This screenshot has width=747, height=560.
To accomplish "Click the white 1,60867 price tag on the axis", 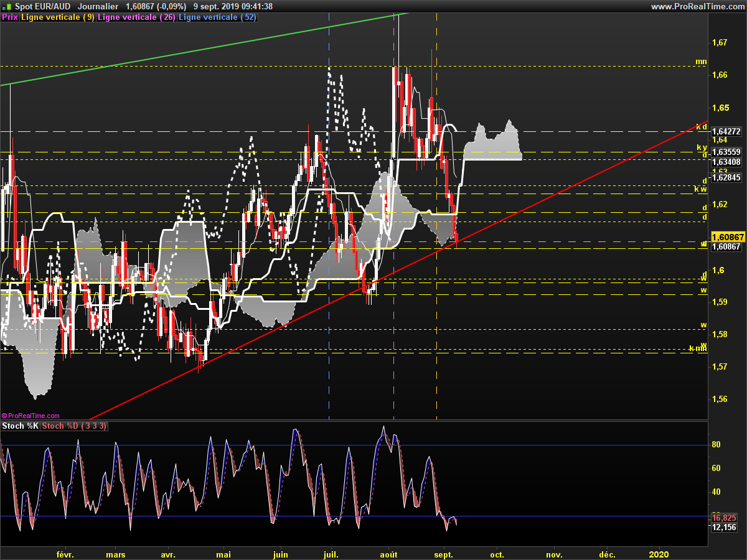I will [728, 247].
